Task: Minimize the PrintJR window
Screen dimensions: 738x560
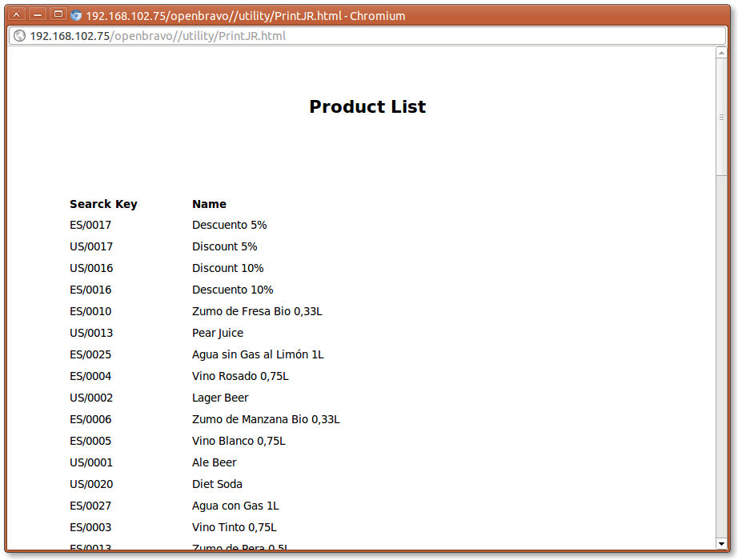Action: point(37,14)
